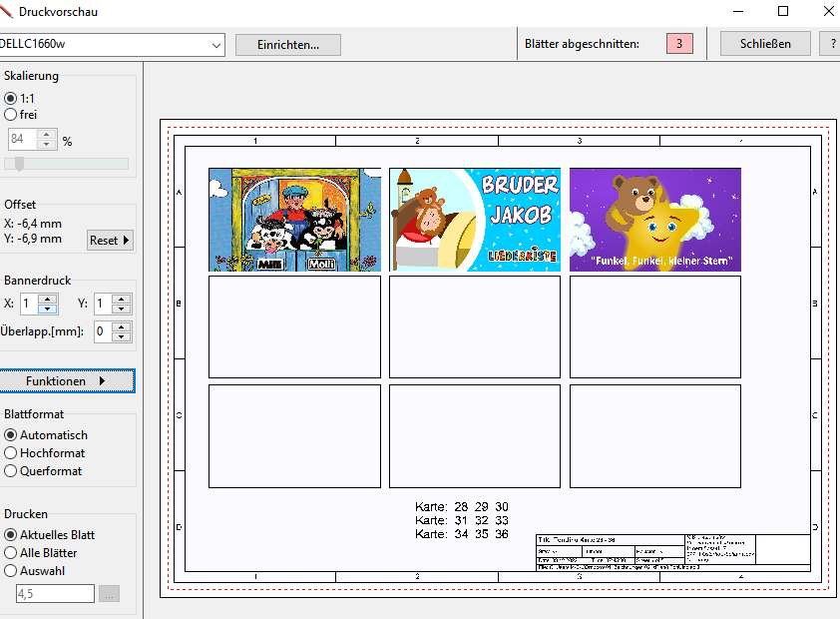840x619 pixels.
Task: Close the Druckvorschau window
Action: coord(828,11)
